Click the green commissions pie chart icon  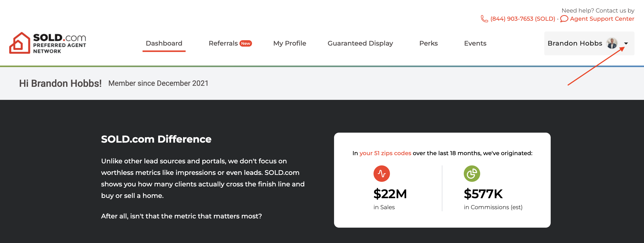click(x=472, y=174)
